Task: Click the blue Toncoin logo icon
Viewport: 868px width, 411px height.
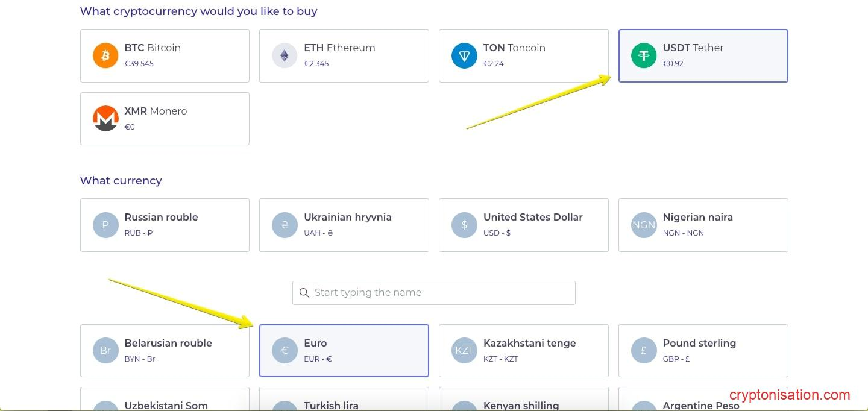Action: point(464,56)
